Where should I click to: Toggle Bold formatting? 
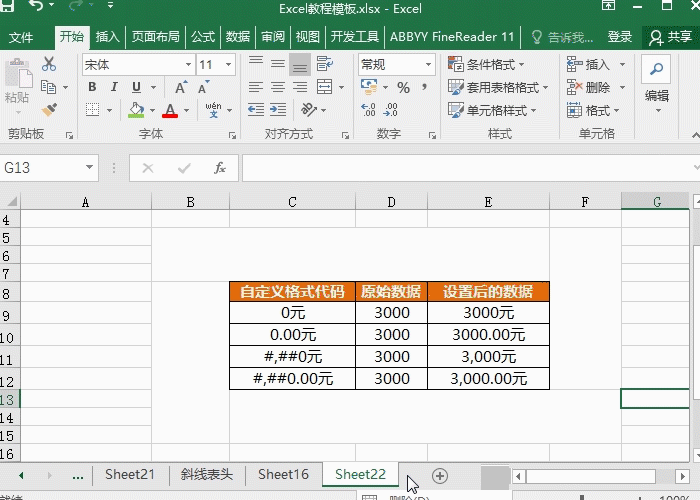(x=91, y=88)
